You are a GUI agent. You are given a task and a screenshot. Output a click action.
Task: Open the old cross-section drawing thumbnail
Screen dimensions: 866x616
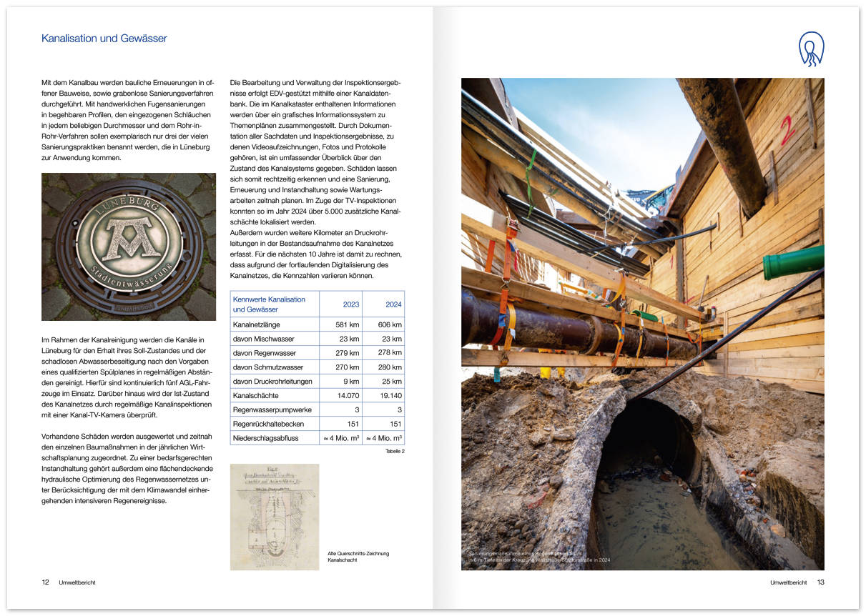point(275,517)
